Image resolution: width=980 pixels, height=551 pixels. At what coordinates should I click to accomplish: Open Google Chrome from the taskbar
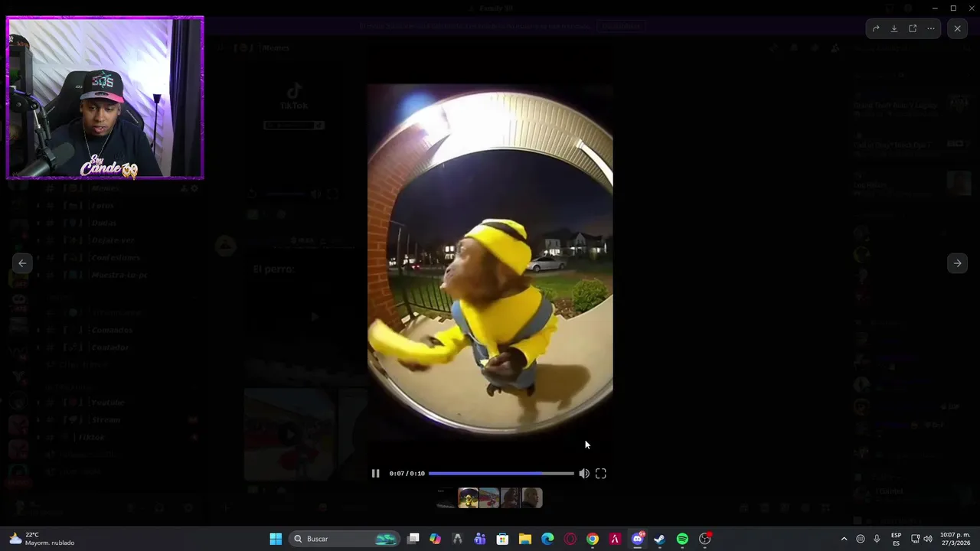click(593, 539)
